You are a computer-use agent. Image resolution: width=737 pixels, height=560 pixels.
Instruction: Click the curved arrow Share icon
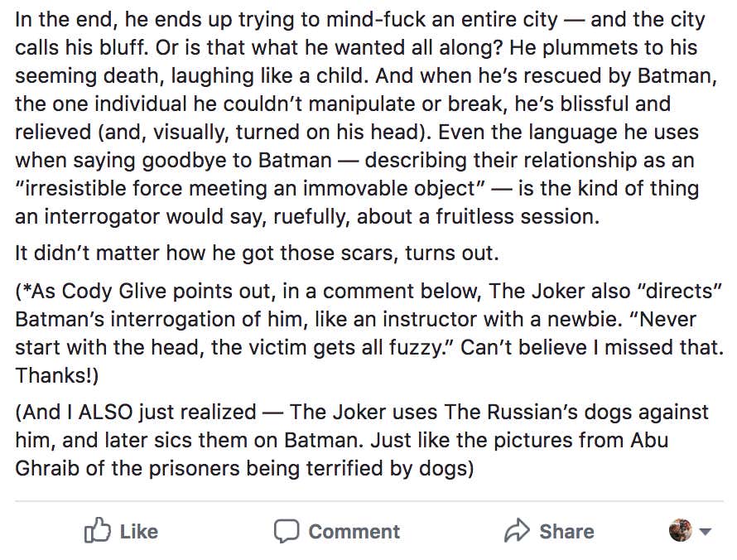(517, 530)
